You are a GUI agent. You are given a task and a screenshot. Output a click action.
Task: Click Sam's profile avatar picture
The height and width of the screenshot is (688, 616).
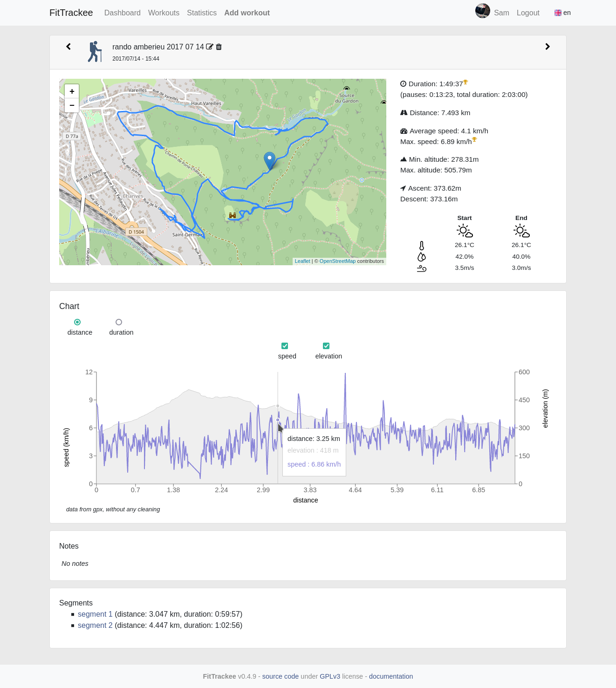482,11
